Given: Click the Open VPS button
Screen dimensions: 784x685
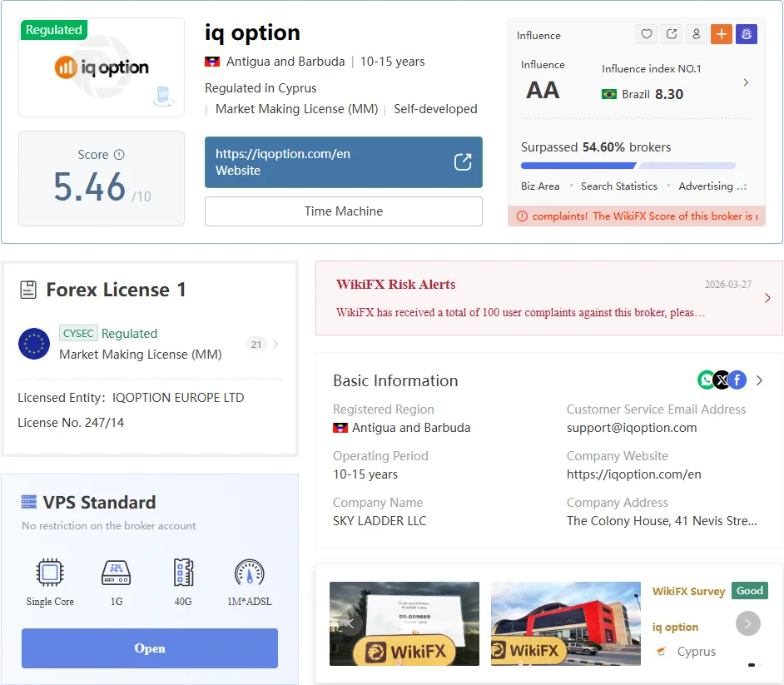Looking at the screenshot, I should tap(150, 648).
